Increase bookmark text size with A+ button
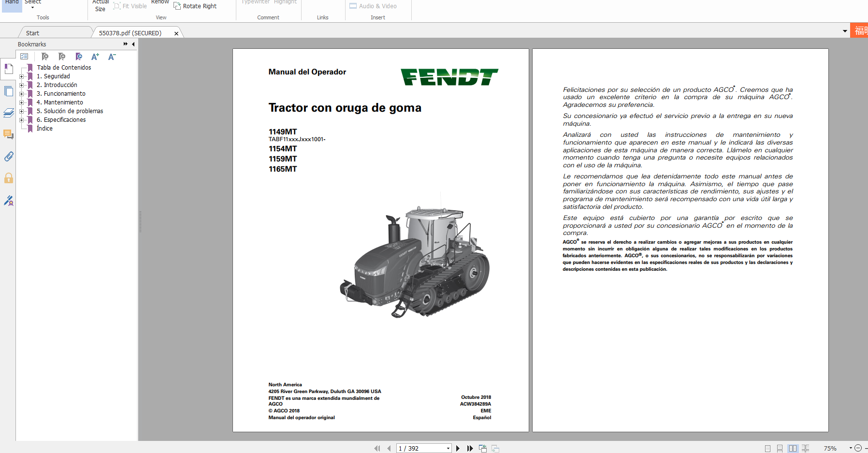 [95, 57]
